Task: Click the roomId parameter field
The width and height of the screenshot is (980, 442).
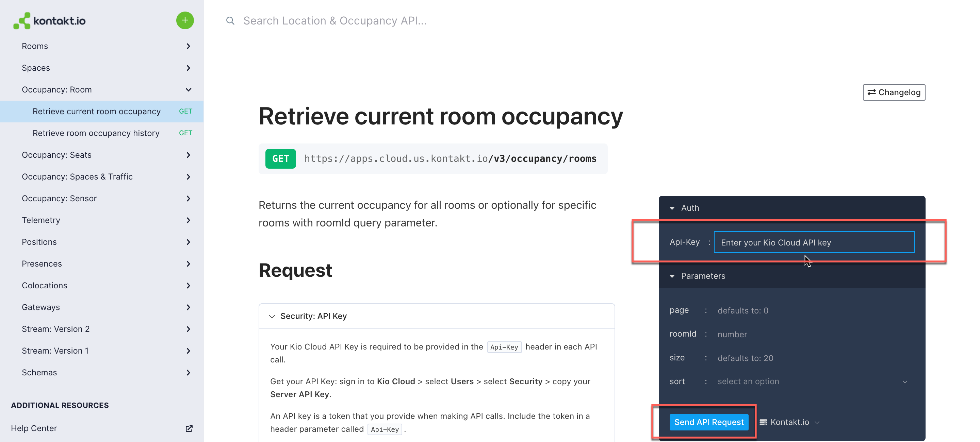Action: pyautogui.click(x=814, y=335)
